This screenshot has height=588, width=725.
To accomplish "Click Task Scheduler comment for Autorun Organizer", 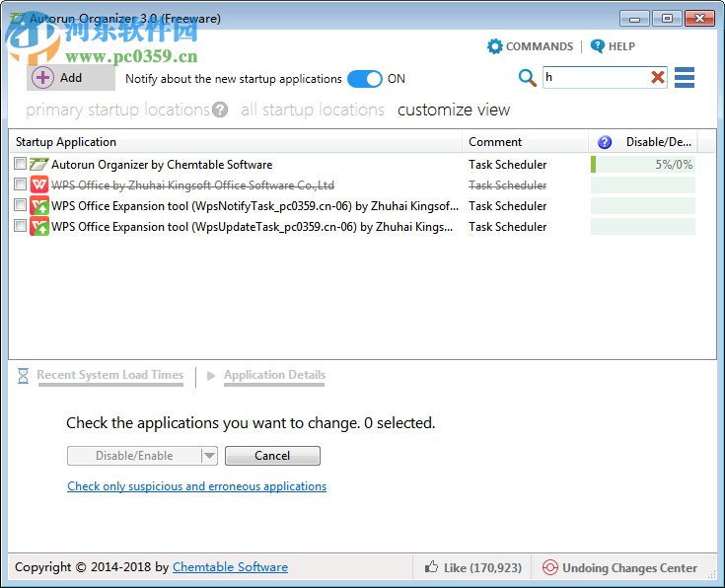I will point(508,165).
